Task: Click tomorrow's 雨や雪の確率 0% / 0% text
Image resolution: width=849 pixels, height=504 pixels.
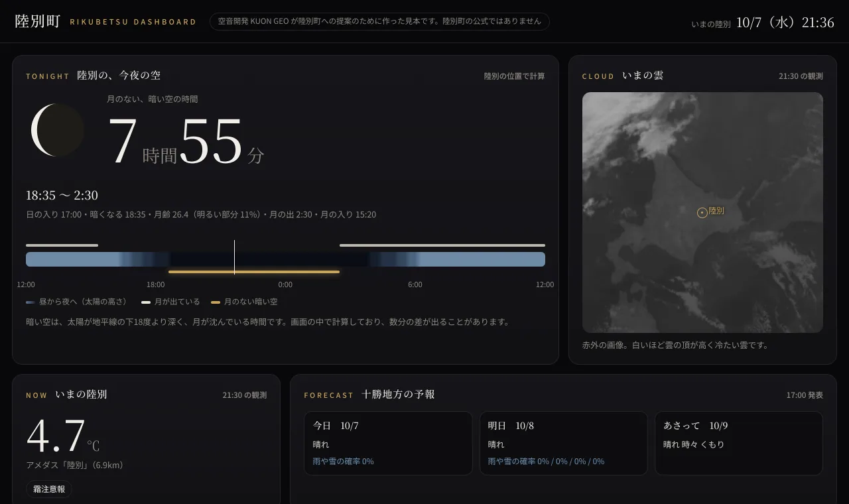Action: (546, 461)
